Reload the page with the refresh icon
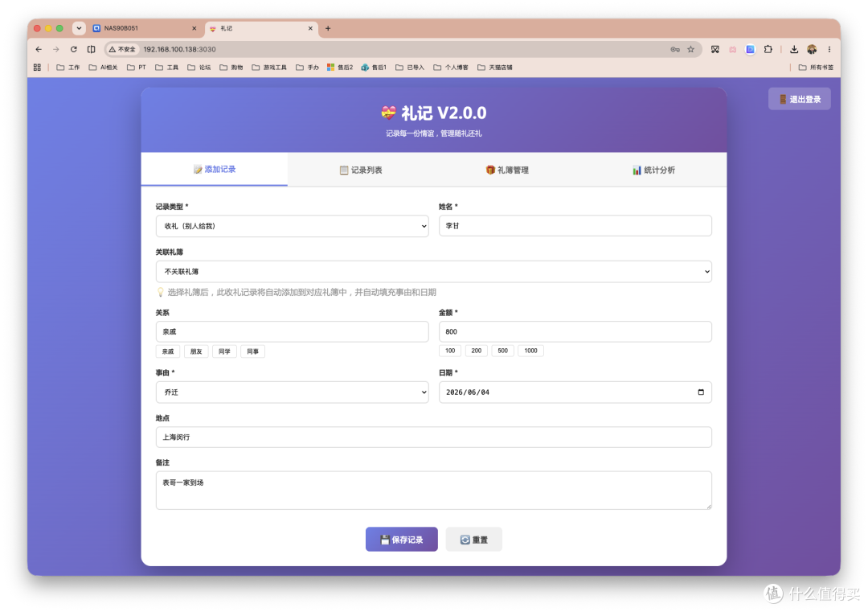868x612 pixels. tap(74, 49)
